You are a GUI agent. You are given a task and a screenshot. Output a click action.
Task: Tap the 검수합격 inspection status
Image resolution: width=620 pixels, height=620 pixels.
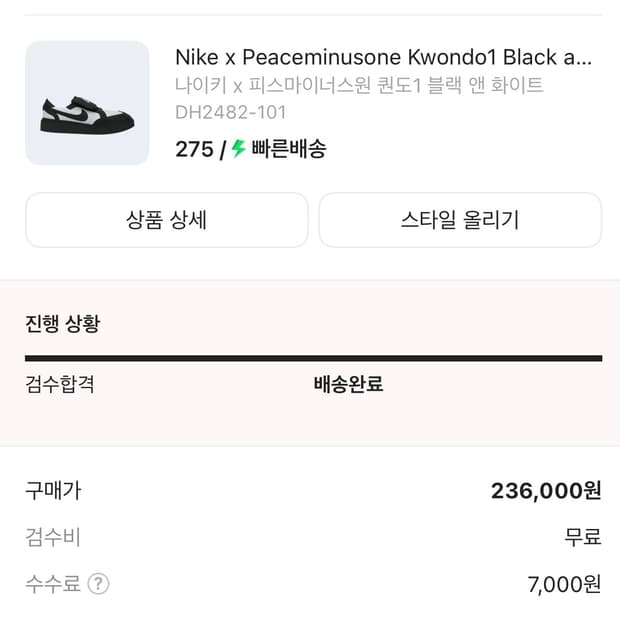coord(60,384)
